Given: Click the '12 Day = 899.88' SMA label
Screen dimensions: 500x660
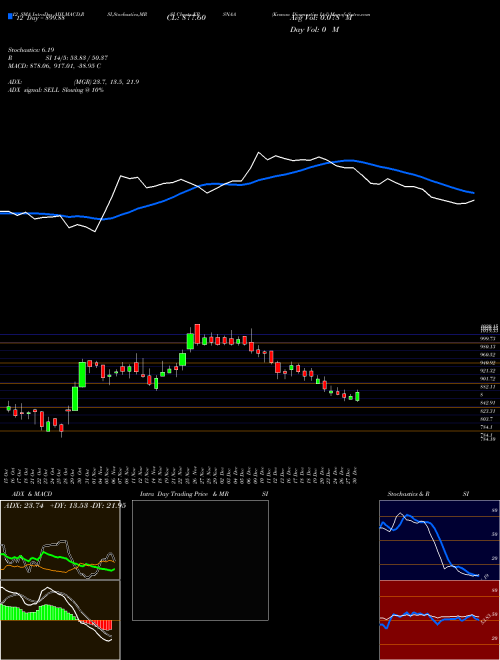Looking at the screenshot, I should click(x=40, y=18).
